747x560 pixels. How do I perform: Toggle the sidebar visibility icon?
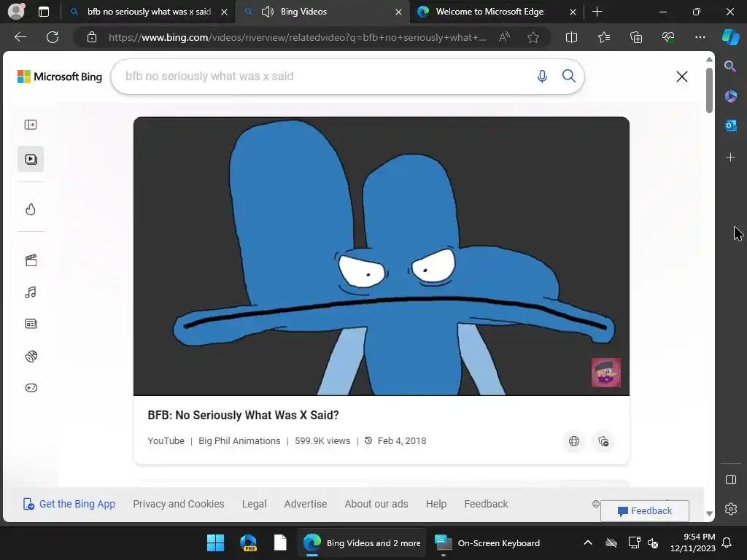click(731, 480)
